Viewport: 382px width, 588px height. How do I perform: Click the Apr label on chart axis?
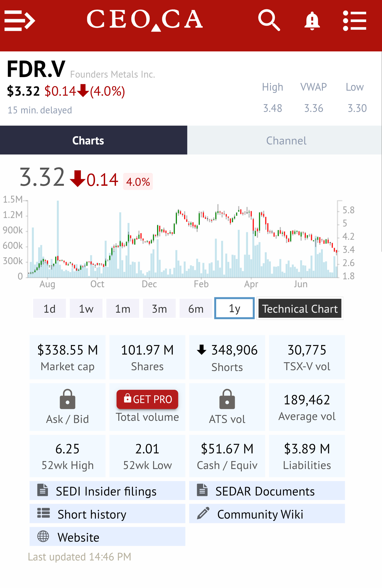click(x=251, y=284)
